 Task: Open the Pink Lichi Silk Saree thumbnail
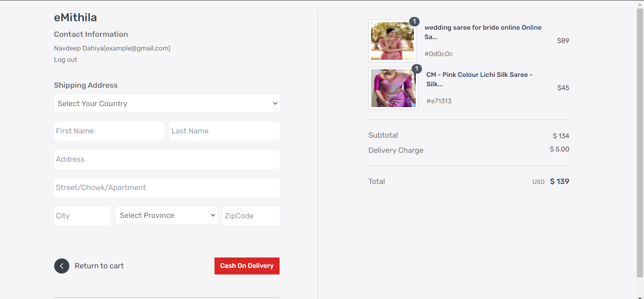pyautogui.click(x=393, y=88)
